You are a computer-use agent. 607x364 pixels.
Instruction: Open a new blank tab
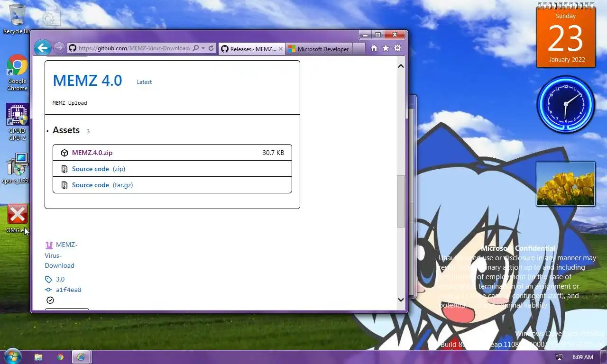click(359, 49)
